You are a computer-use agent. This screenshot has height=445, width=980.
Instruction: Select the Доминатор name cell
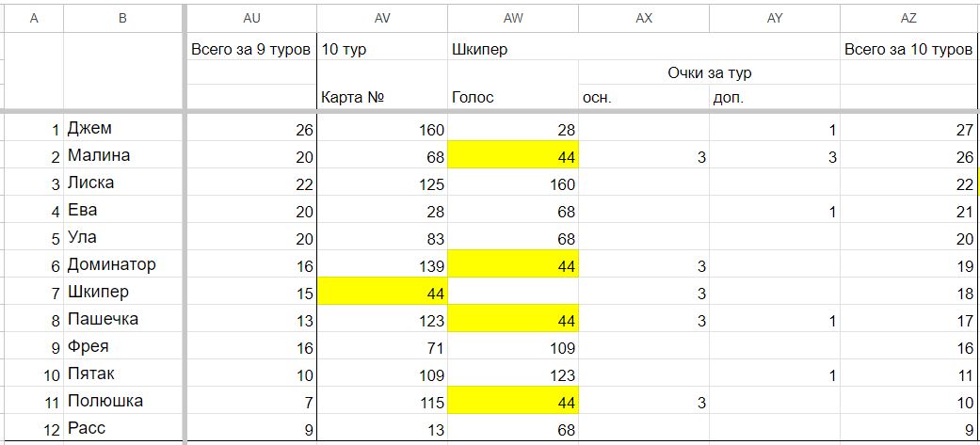coord(123,264)
